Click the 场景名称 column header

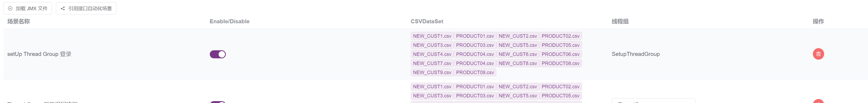coord(18,22)
